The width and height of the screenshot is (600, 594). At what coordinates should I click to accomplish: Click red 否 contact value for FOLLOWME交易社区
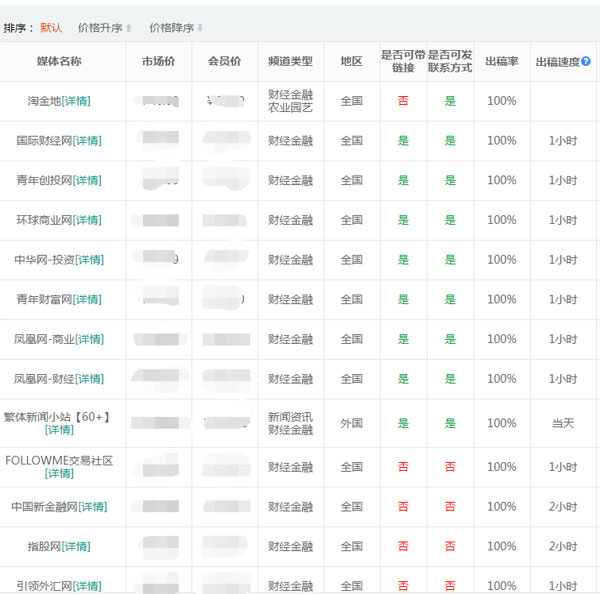coord(450,467)
